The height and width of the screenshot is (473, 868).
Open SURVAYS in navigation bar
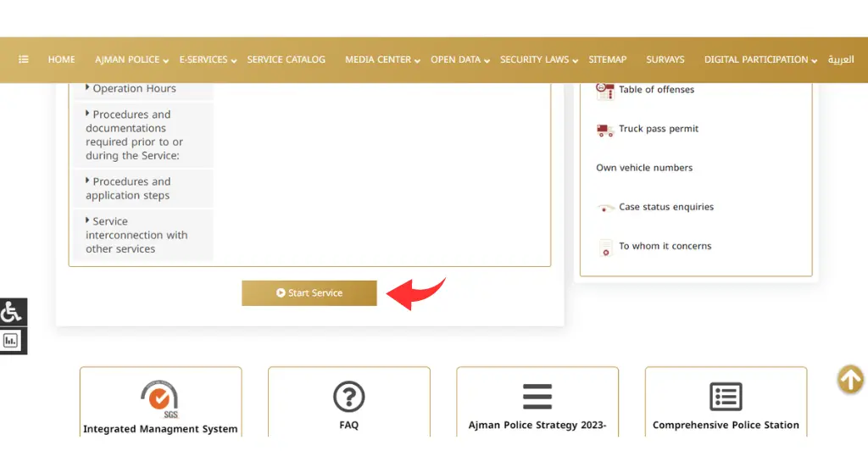(x=665, y=59)
